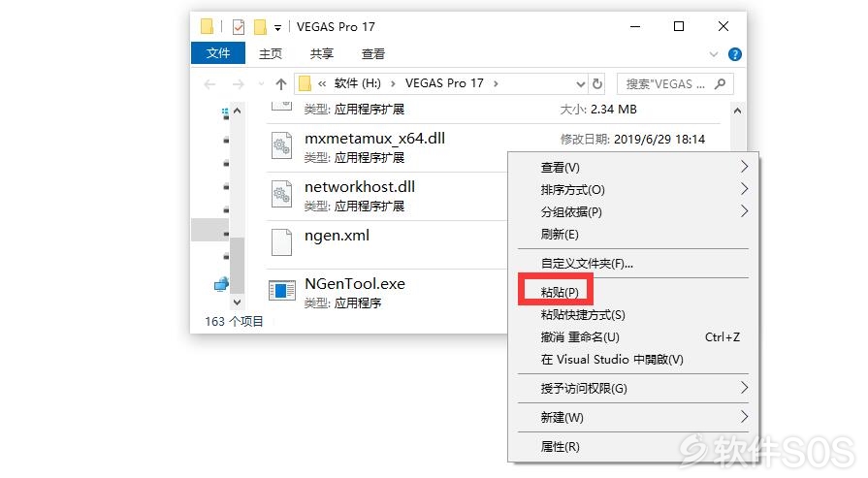Open the 分组依据(P) context submenu
The width and height of the screenshot is (868, 478).
(633, 212)
